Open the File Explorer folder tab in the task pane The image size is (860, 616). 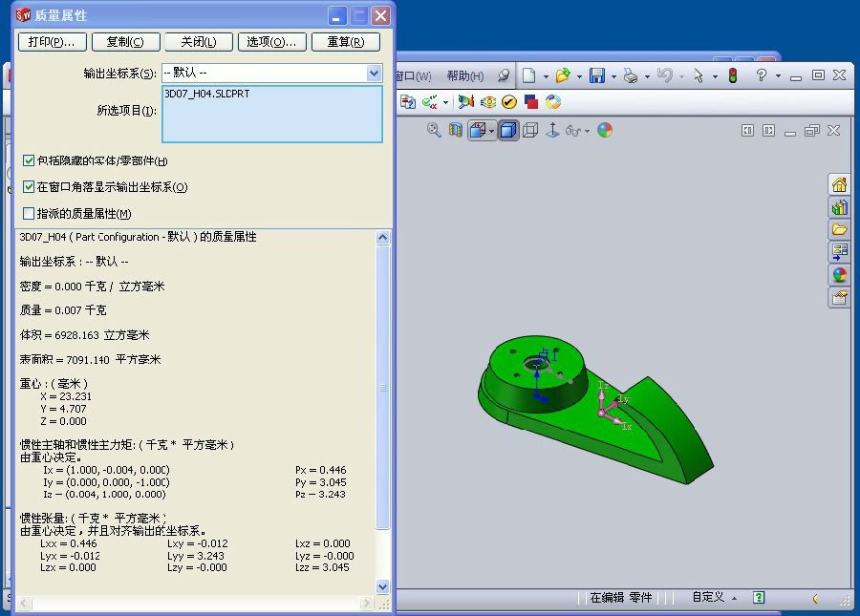839,229
